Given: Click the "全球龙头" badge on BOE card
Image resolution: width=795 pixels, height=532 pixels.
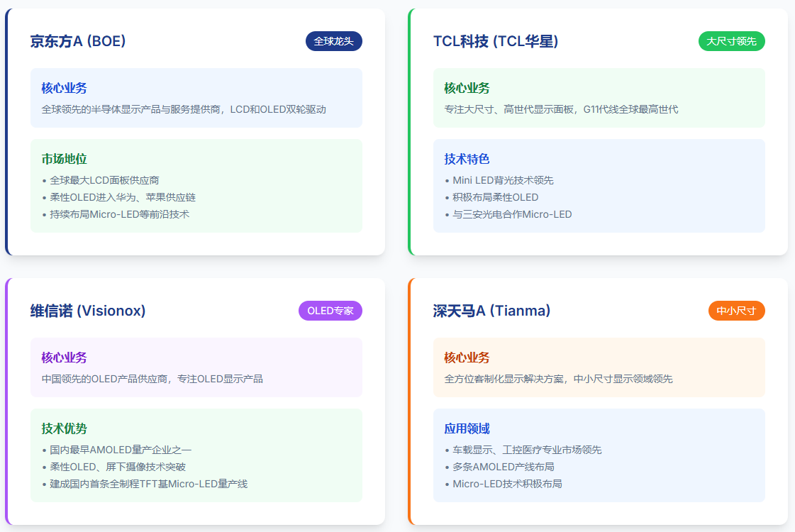Looking at the screenshot, I should click(334, 41).
